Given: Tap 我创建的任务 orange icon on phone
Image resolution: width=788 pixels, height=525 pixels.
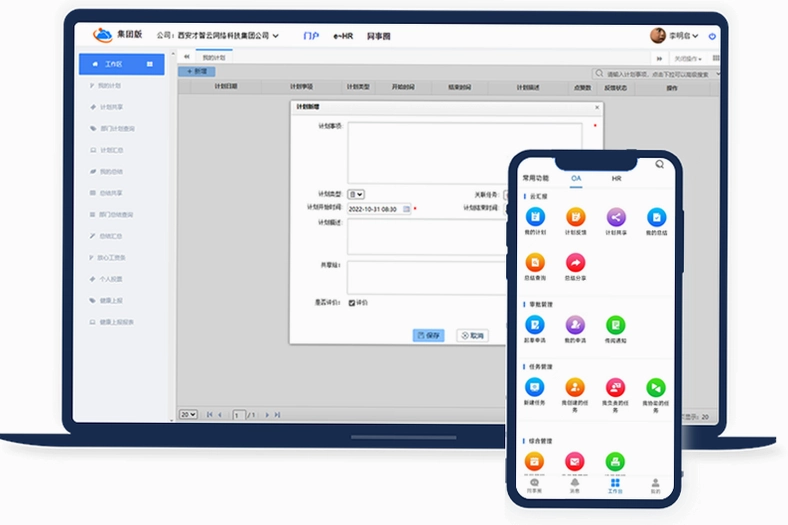Looking at the screenshot, I should tap(575, 387).
